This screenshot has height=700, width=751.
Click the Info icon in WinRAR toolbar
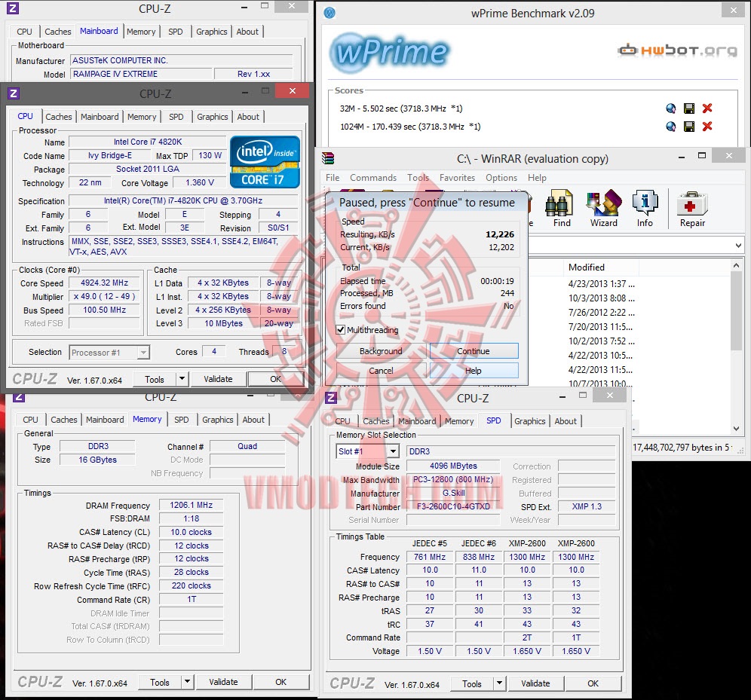tap(645, 208)
